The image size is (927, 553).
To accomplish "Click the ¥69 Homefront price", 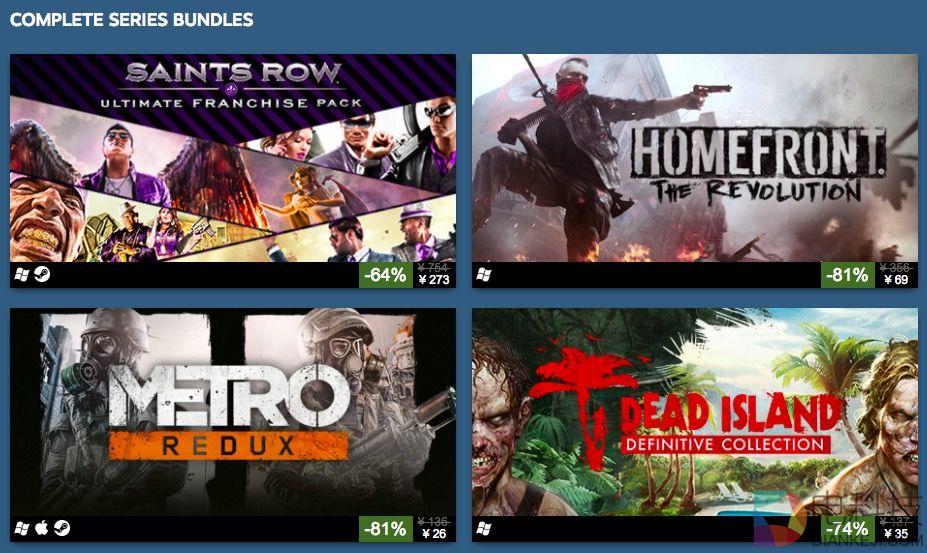I will [x=896, y=280].
